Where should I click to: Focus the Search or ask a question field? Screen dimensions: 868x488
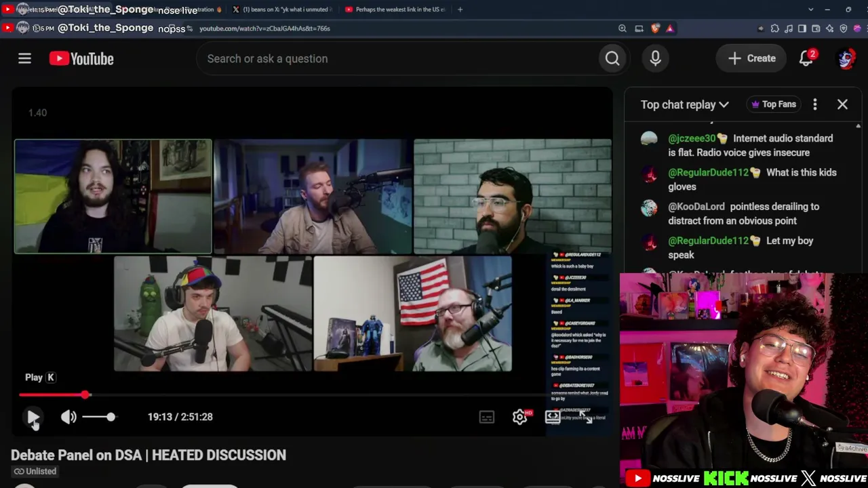[397, 59]
